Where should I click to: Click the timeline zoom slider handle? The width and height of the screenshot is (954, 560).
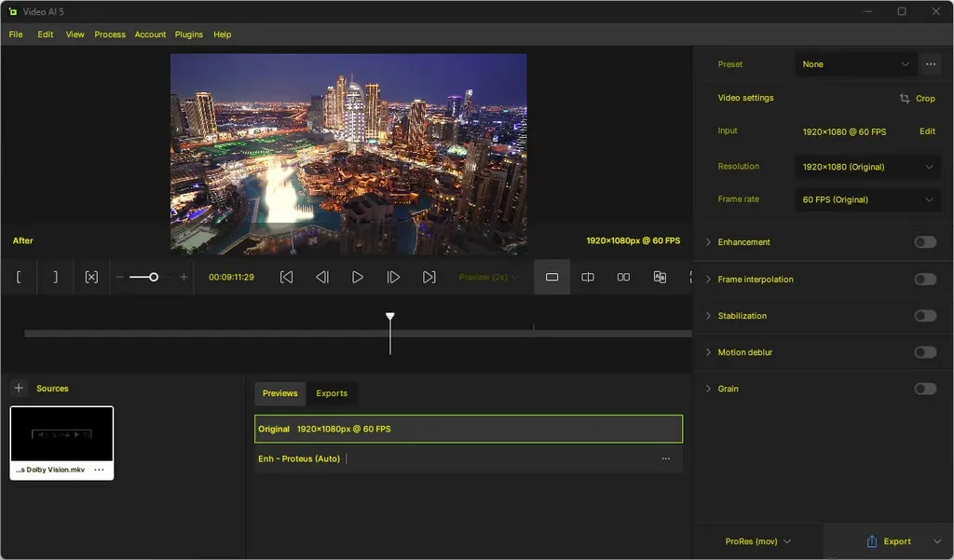click(154, 277)
